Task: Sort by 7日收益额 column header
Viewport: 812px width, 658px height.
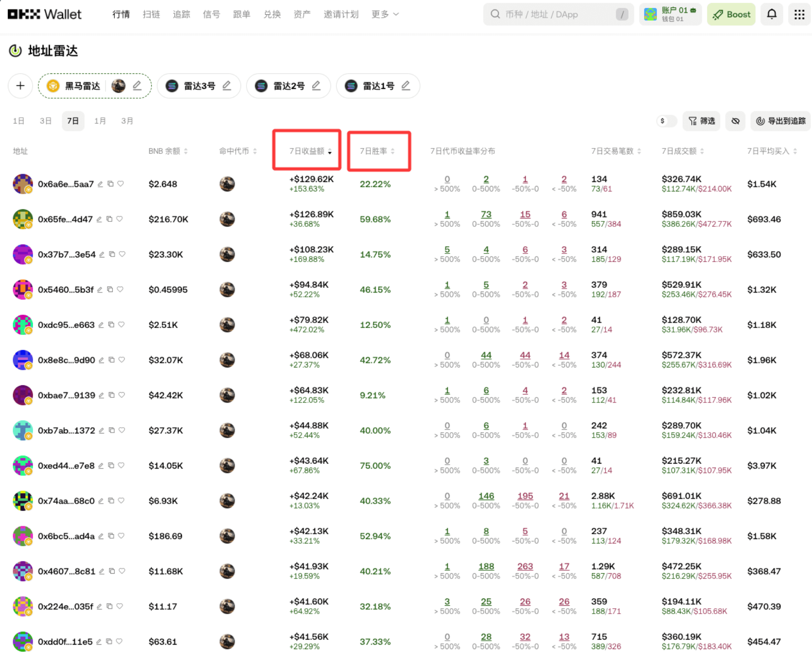Action: (310, 151)
